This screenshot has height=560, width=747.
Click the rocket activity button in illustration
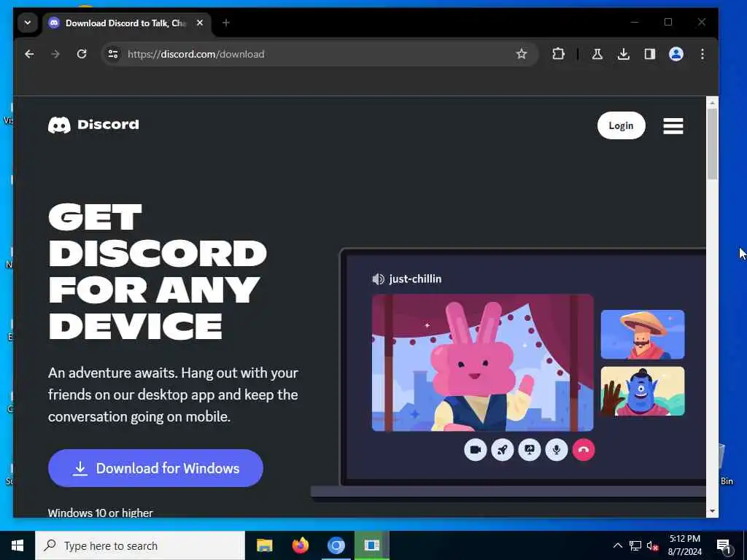coord(502,449)
